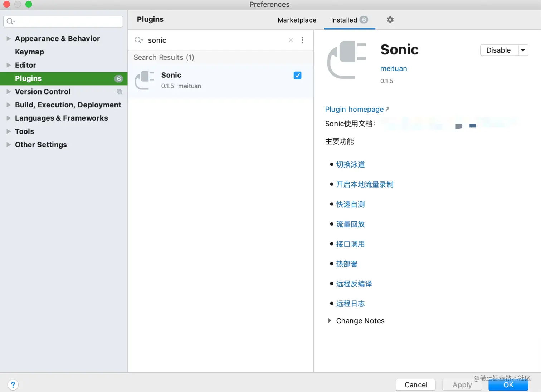
Task: Click the Sonic使用文档 label
Action: pyautogui.click(x=350, y=124)
